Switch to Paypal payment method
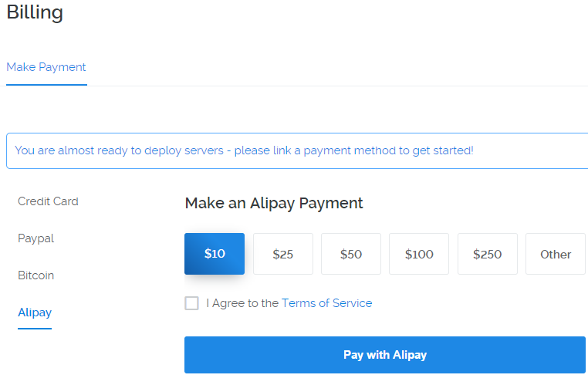588x385 pixels. tap(36, 238)
